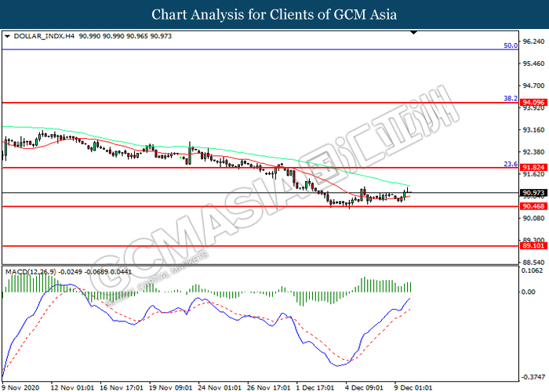The width and height of the screenshot is (549, 392).
Task: Click the chart title 'Chart Analysis for Clients of GCM Asia'
Action: pyautogui.click(x=274, y=14)
